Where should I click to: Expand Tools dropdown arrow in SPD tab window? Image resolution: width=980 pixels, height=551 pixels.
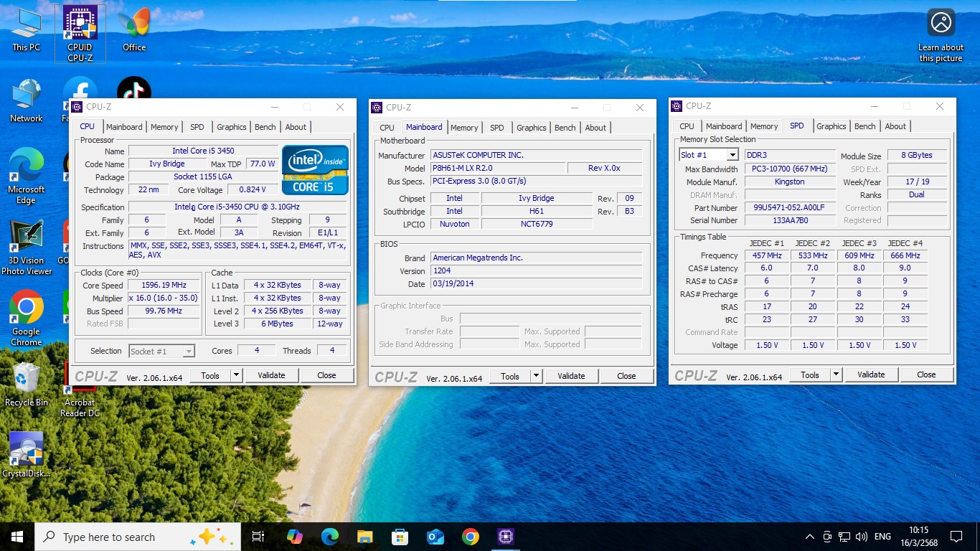coord(836,375)
